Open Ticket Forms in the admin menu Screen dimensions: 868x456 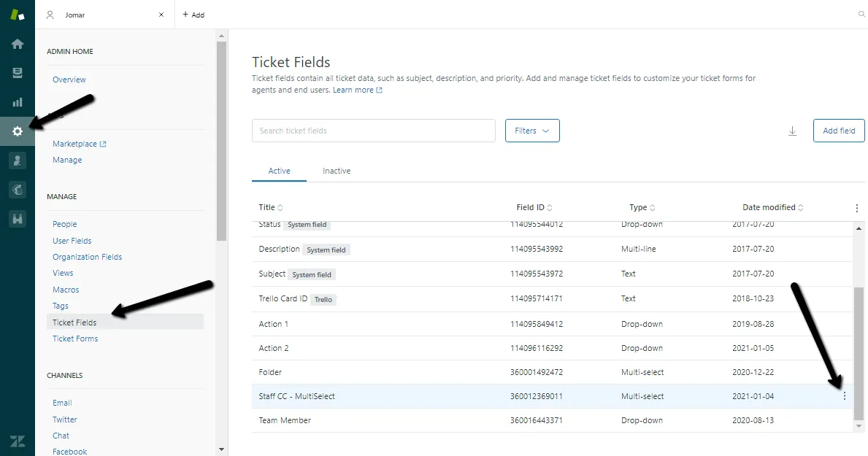75,339
